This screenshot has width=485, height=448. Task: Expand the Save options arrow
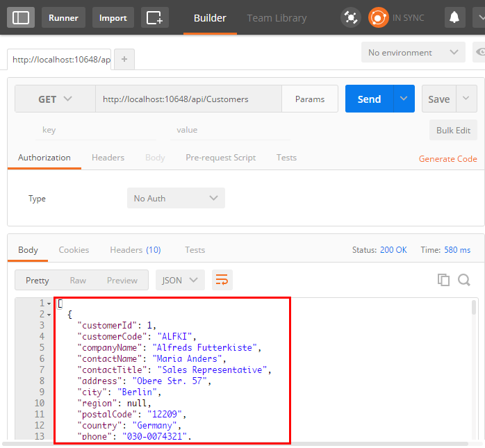point(466,99)
